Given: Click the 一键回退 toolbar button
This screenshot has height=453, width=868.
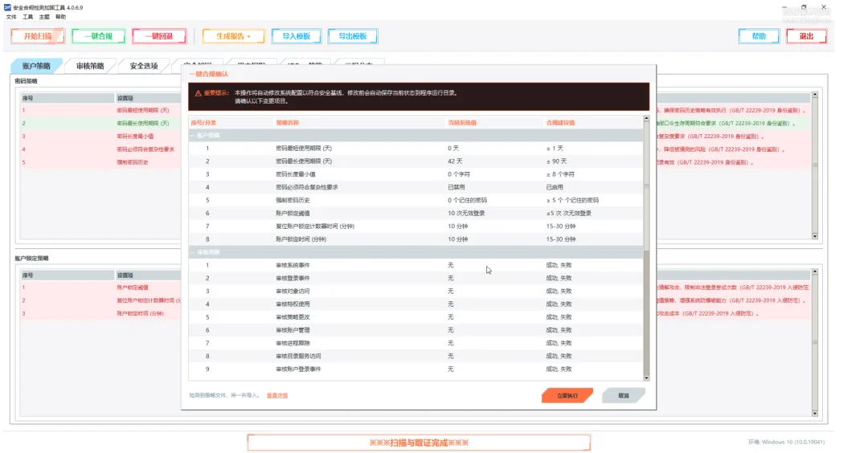Looking at the screenshot, I should pyautogui.click(x=159, y=36).
